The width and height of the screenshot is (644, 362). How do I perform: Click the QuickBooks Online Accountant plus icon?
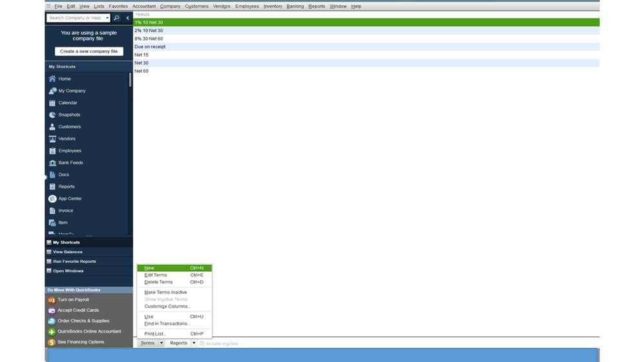click(52, 332)
